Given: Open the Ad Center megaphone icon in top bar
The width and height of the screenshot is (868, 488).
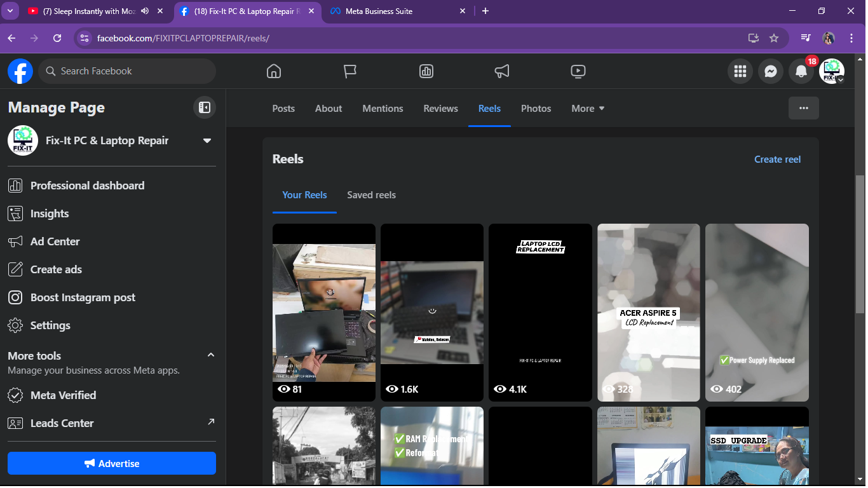Looking at the screenshot, I should click(502, 71).
